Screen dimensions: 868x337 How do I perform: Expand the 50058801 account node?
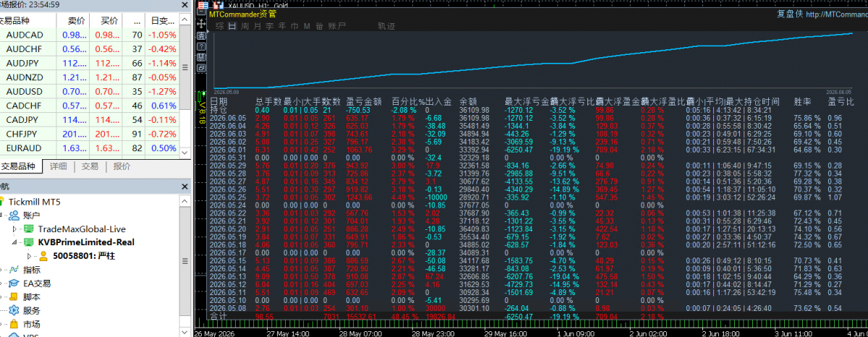30,256
